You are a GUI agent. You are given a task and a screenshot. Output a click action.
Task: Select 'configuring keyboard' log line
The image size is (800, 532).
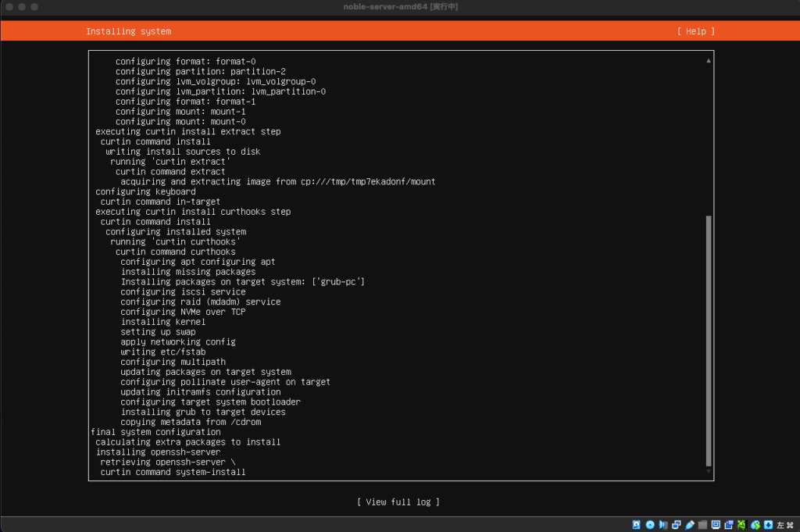coord(145,191)
